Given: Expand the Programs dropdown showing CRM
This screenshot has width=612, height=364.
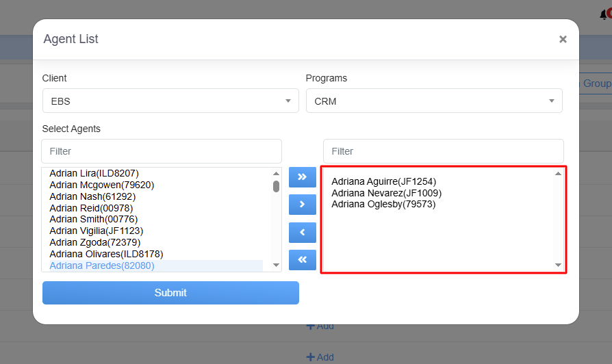Looking at the screenshot, I should coord(434,101).
